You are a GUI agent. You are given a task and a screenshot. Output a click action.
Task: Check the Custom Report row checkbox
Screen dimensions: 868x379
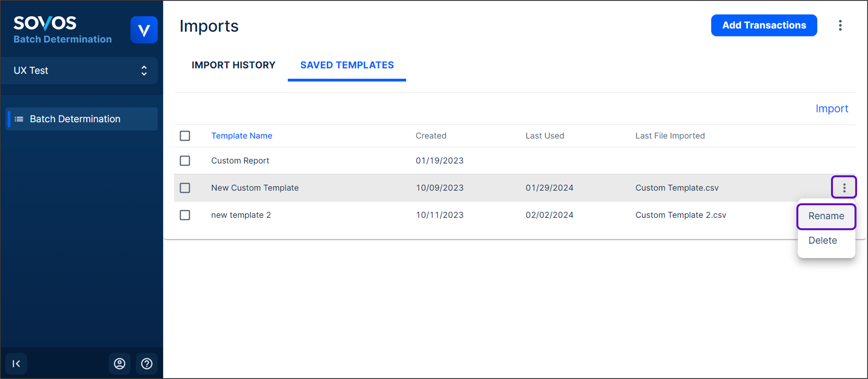tap(185, 161)
